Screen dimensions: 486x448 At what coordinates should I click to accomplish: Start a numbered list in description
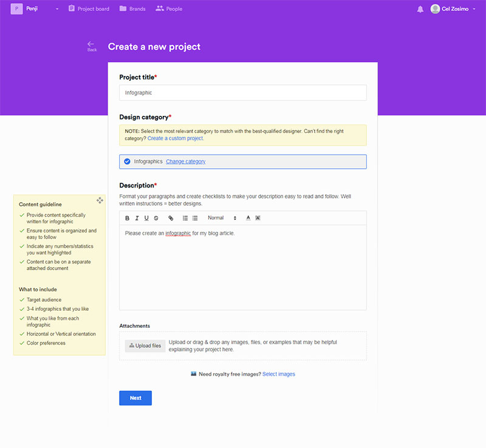(185, 218)
